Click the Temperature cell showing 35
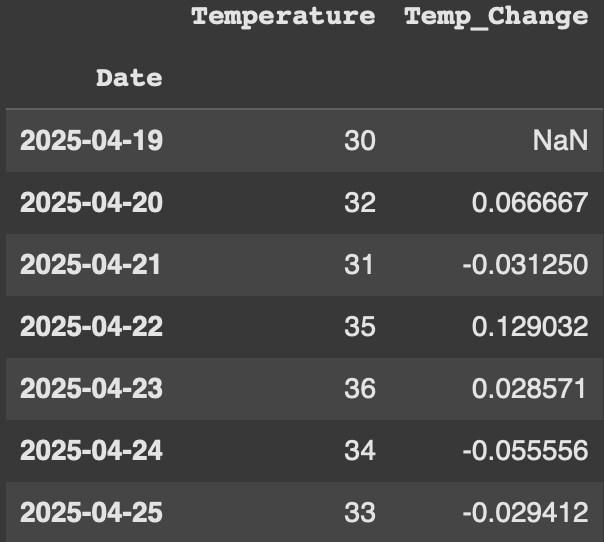 [x=359, y=326]
